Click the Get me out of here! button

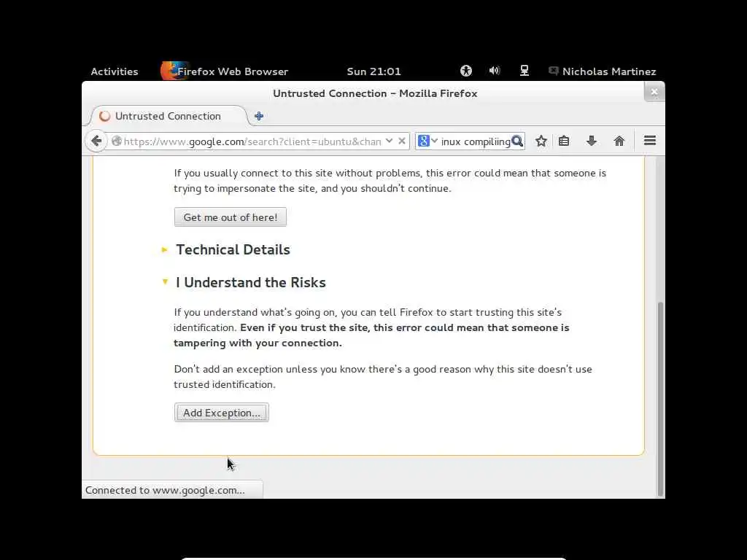tap(230, 217)
